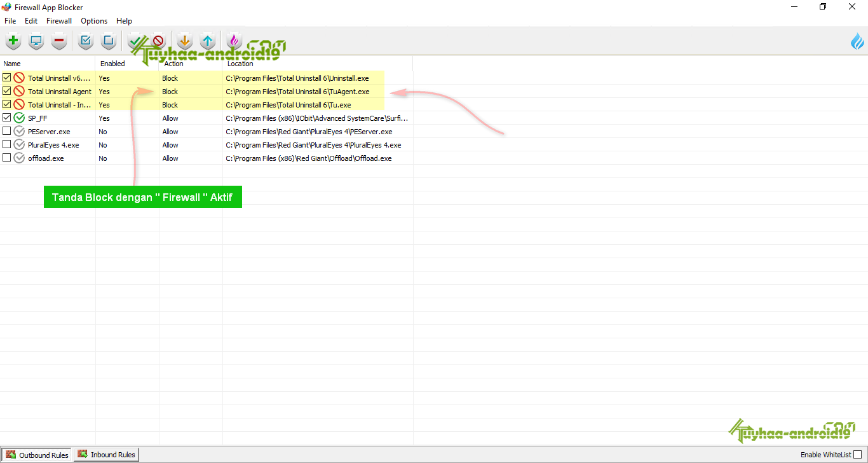Click the block icon of Total Uninstall - In... row
The height and width of the screenshot is (463, 868).
(x=19, y=105)
